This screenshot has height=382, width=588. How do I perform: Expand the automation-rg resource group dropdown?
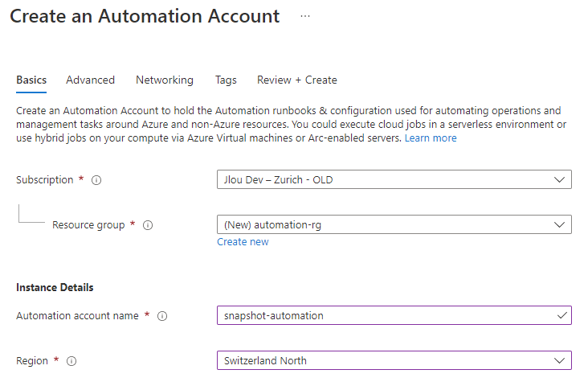click(394, 224)
